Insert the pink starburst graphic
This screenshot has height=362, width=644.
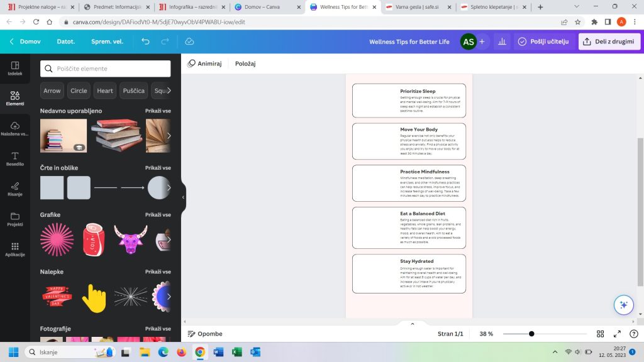tap(57, 239)
